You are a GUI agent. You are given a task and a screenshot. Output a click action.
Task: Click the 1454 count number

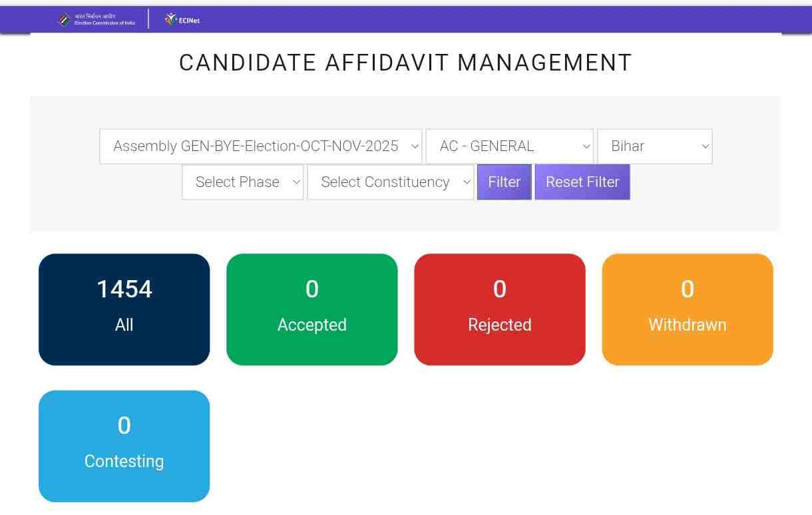point(124,289)
